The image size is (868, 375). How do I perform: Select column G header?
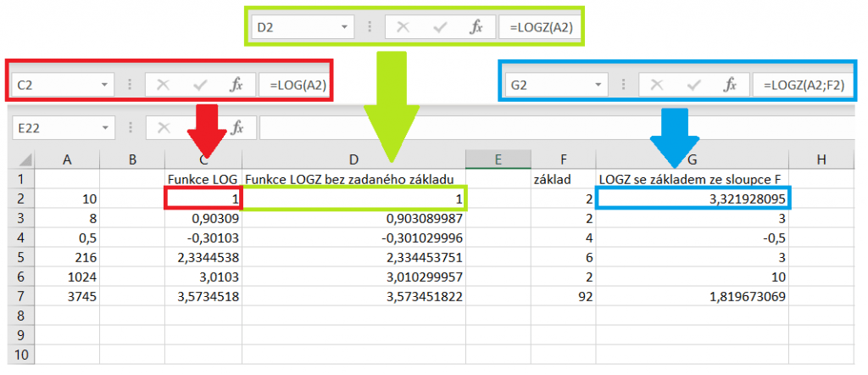coord(692,159)
